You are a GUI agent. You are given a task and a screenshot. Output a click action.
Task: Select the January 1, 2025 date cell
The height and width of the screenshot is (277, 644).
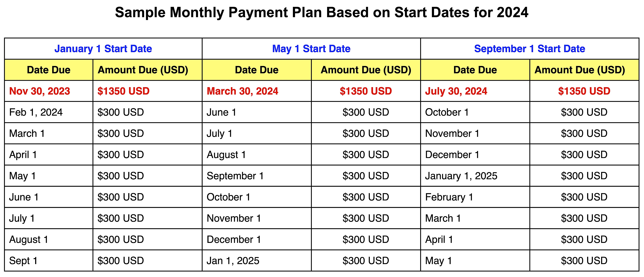tap(461, 176)
